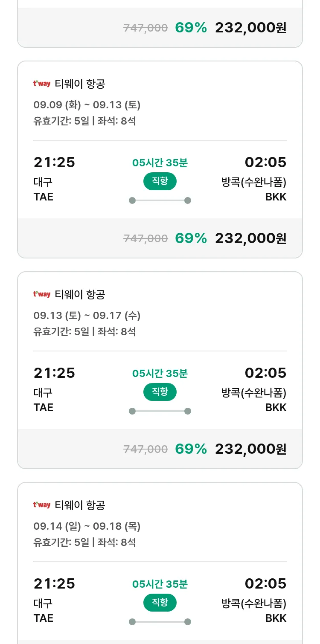Tap 방콕(수완나폼) destination on 09.14 ~ 09.18 flight
320x644 pixels.
tap(253, 603)
